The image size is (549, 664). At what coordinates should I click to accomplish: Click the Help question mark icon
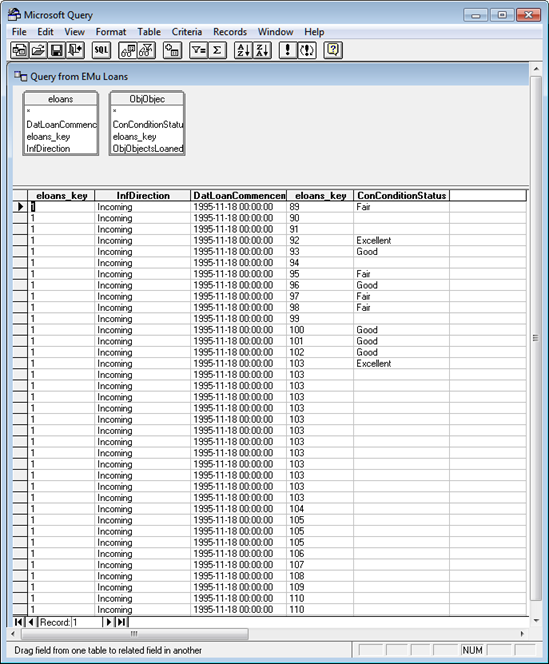pos(333,50)
